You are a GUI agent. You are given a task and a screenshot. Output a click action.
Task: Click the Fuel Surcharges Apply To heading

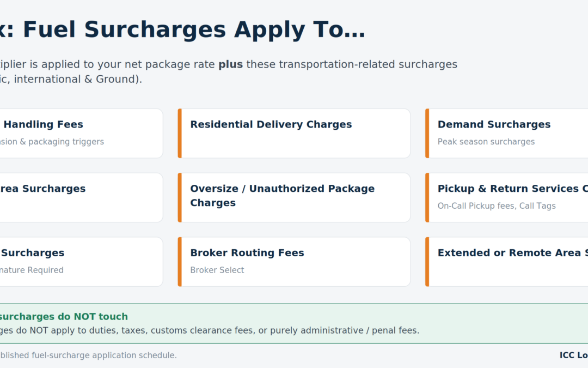[x=182, y=29]
